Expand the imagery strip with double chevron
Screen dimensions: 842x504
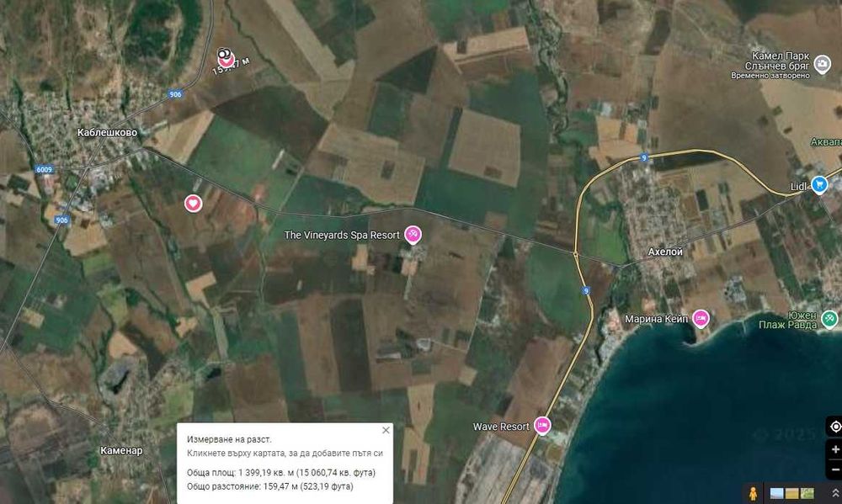tap(835, 493)
